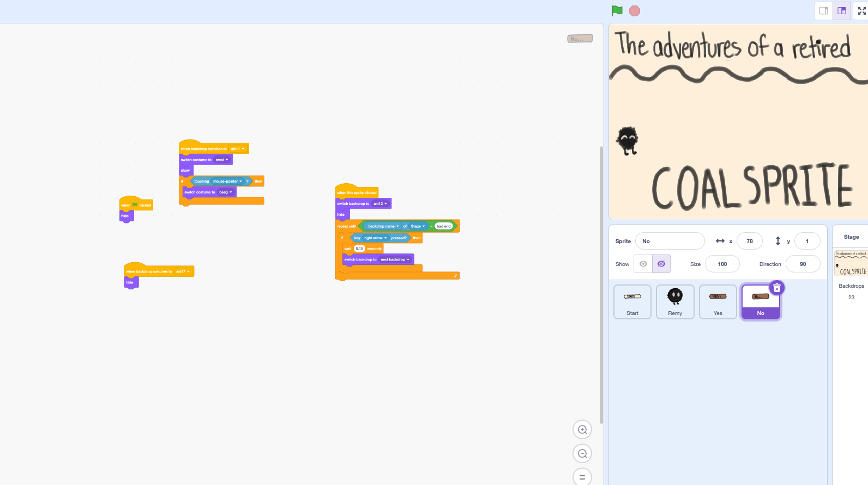Select the Start sprite thumbnail
This screenshot has height=485, width=868.
632,302
